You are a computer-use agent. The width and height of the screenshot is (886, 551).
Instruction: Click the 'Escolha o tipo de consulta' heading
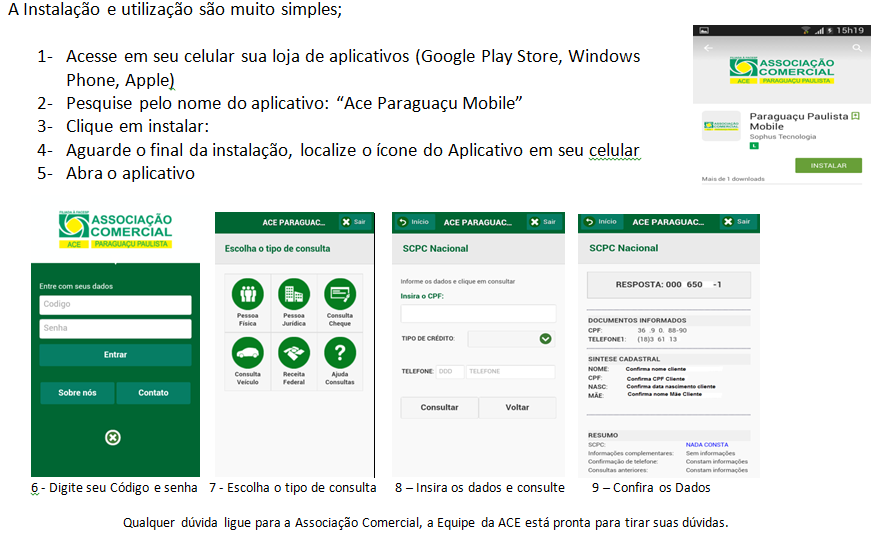277,249
